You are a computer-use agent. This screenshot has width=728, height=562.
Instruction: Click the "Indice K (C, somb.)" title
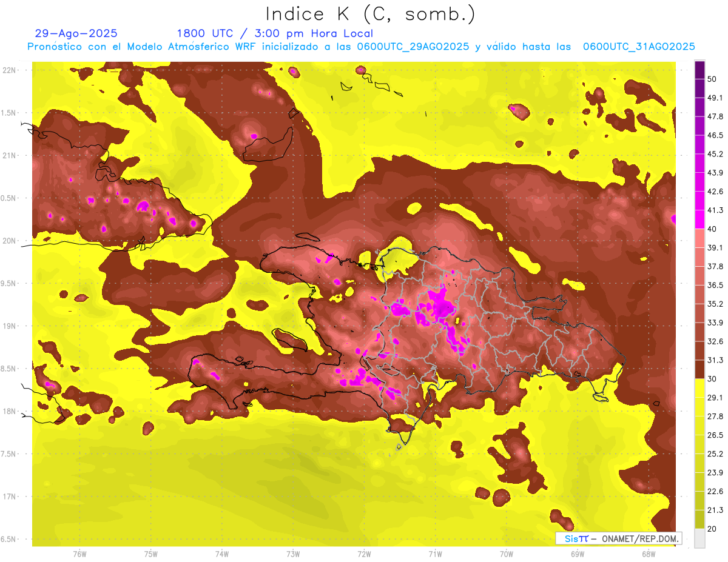click(x=370, y=14)
